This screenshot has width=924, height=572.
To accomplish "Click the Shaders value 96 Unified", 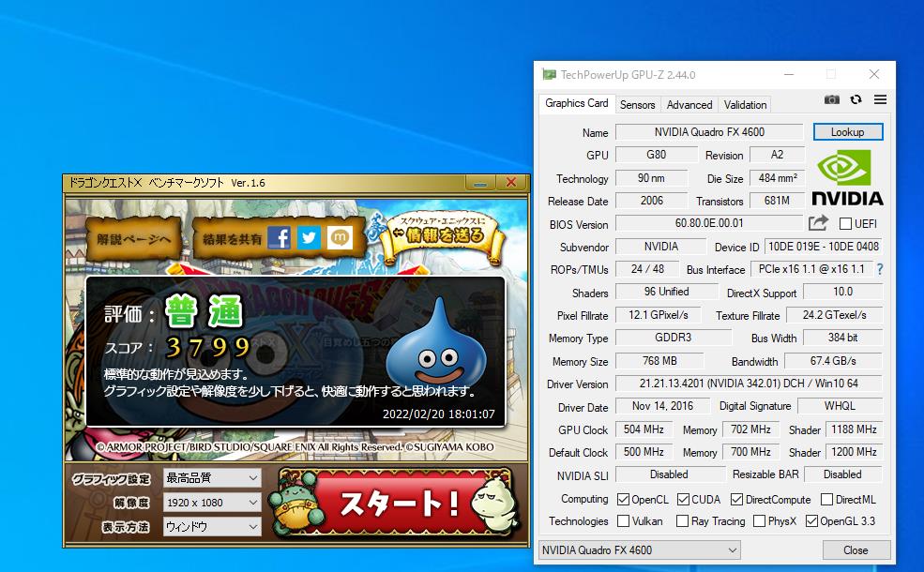I will (x=666, y=292).
